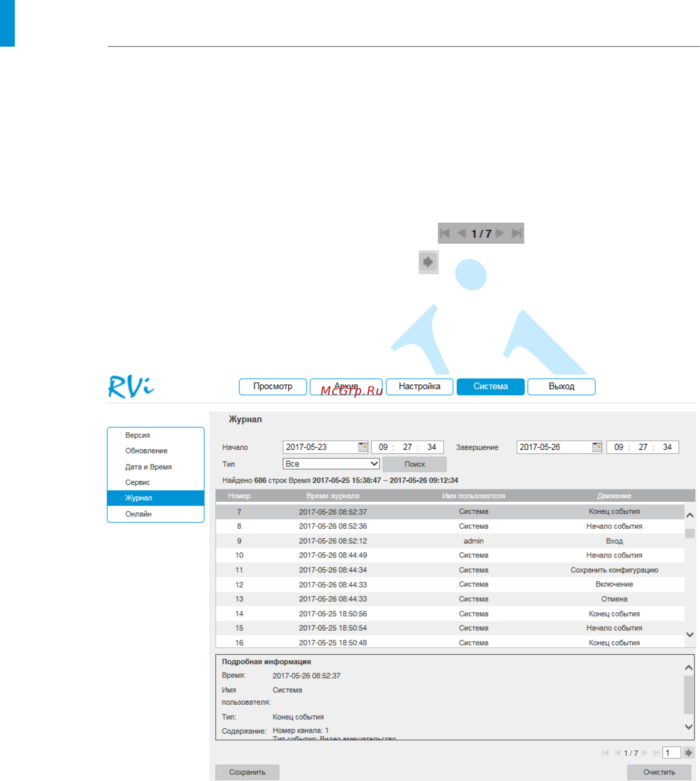This screenshot has height=781, width=700.
Task: Click the Время журнала column header
Action: (333, 496)
